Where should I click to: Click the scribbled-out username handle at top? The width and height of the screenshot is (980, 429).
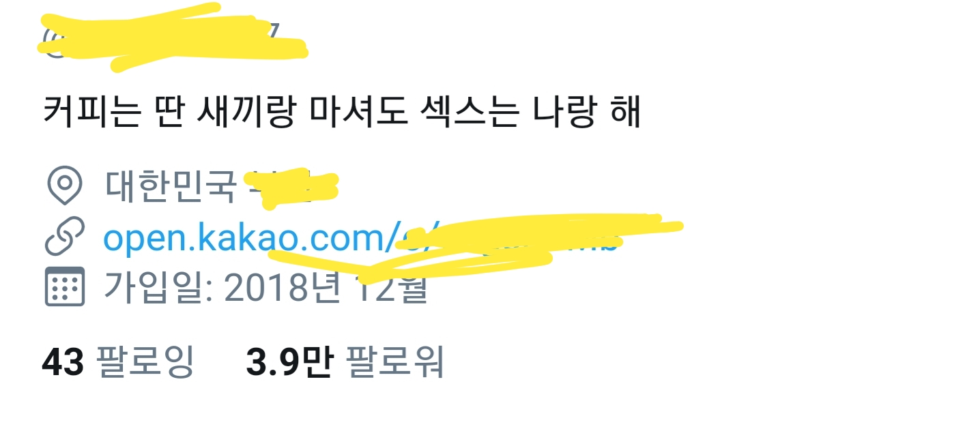tap(171, 38)
